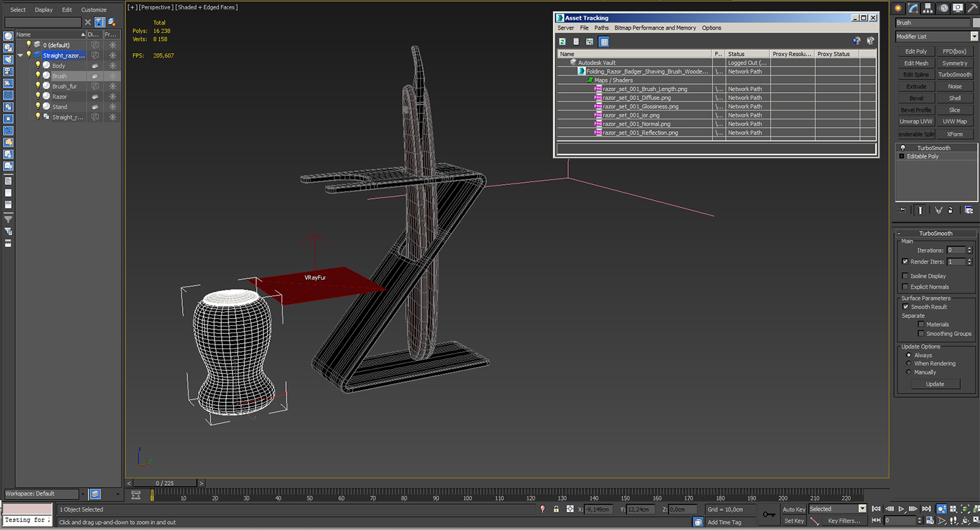Screen dimensions: 980x530
Task: Click Make Unique icon under modifier stack
Action: pos(938,210)
